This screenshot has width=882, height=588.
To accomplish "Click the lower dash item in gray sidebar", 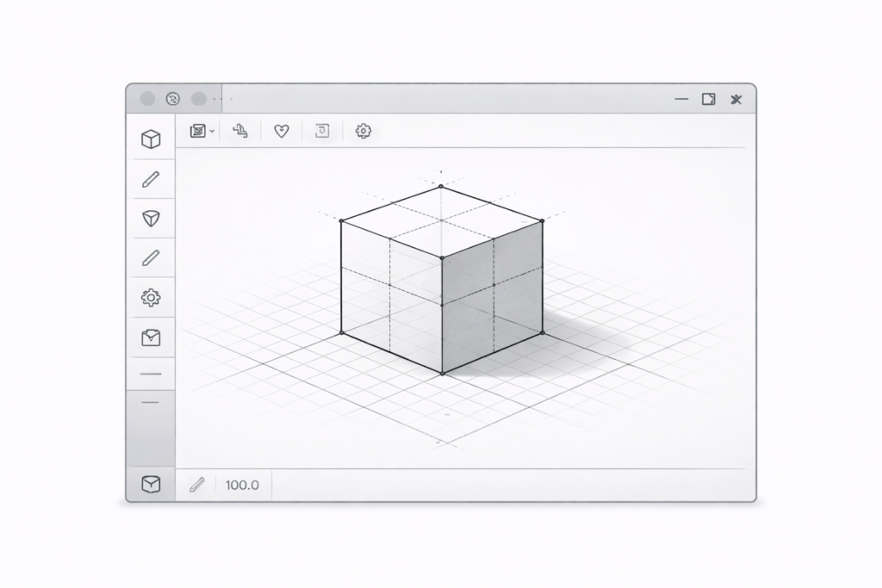I will (151, 403).
